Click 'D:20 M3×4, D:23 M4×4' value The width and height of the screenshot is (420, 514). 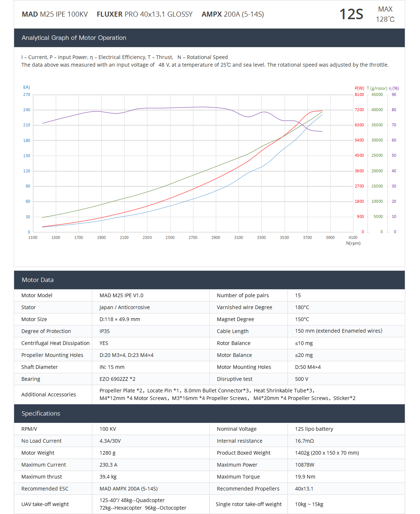126,355
